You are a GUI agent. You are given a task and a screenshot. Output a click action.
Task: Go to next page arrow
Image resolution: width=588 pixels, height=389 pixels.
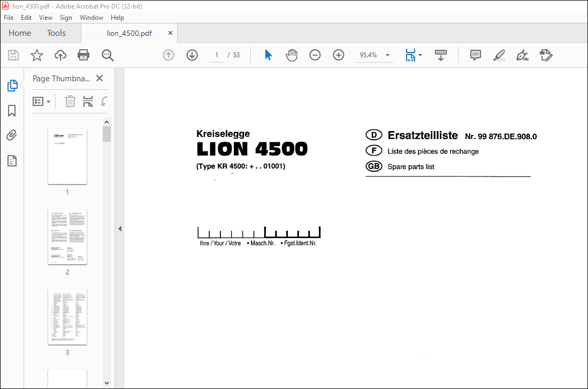[x=192, y=55]
